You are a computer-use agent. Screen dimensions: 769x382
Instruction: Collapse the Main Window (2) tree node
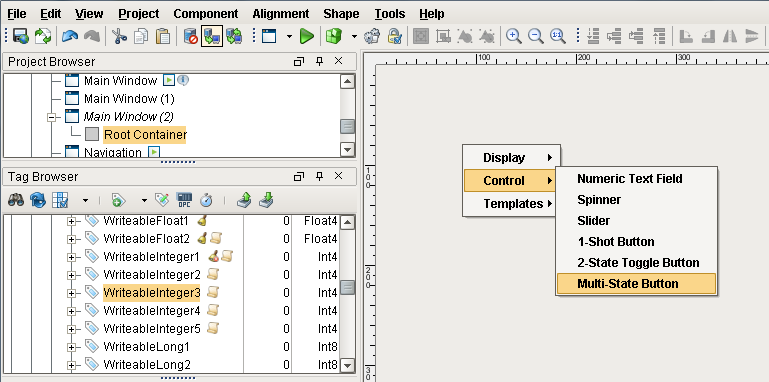[x=51, y=117]
